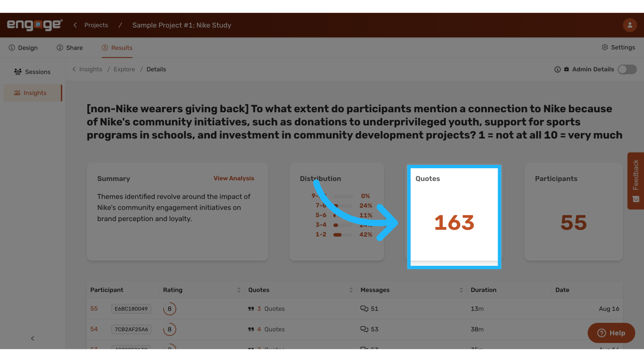Click the 1-2 distribution bar
This screenshot has width=644, height=362.
click(343, 235)
